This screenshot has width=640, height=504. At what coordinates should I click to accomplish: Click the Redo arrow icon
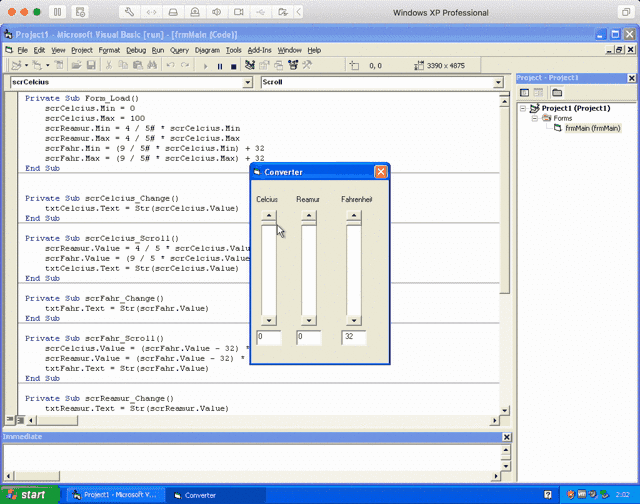(185, 65)
